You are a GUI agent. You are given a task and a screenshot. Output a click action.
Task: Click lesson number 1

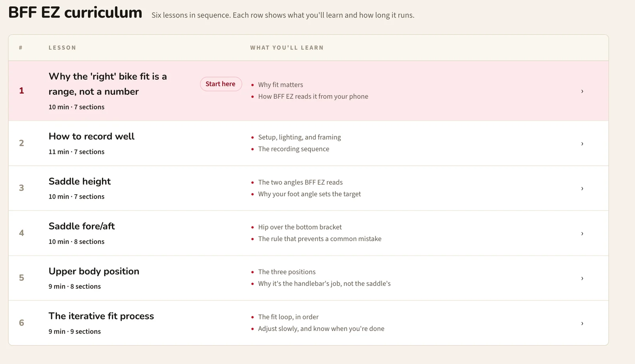21,91
